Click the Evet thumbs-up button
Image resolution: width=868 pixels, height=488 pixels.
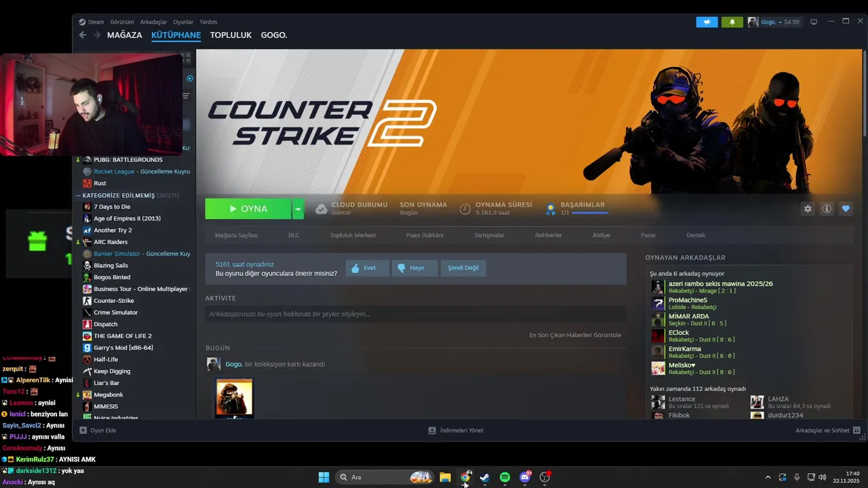click(367, 268)
